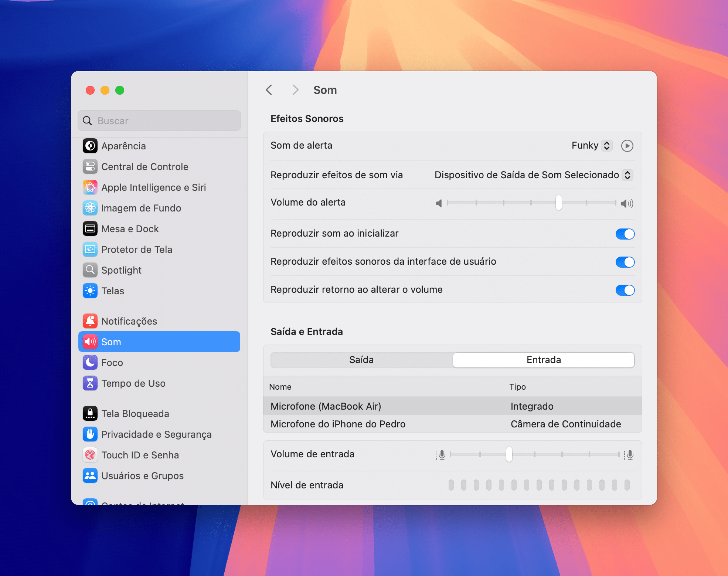Open the Mesa e Dock icon

click(90, 229)
